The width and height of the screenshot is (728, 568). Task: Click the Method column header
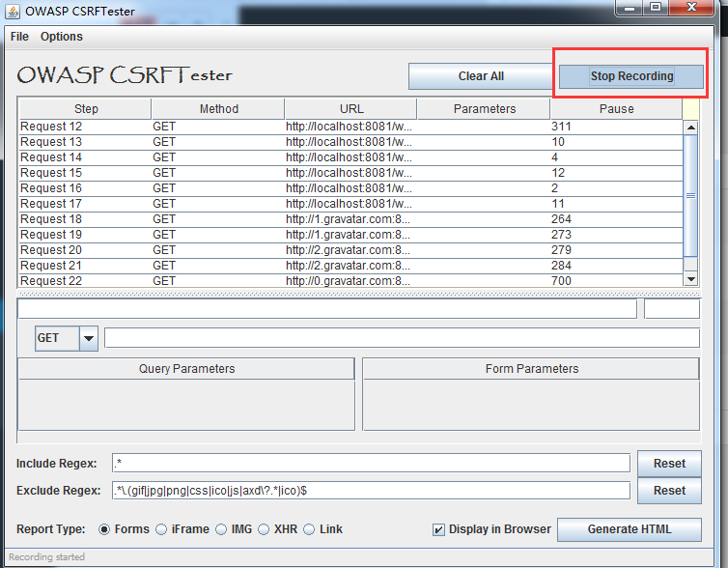(x=218, y=109)
